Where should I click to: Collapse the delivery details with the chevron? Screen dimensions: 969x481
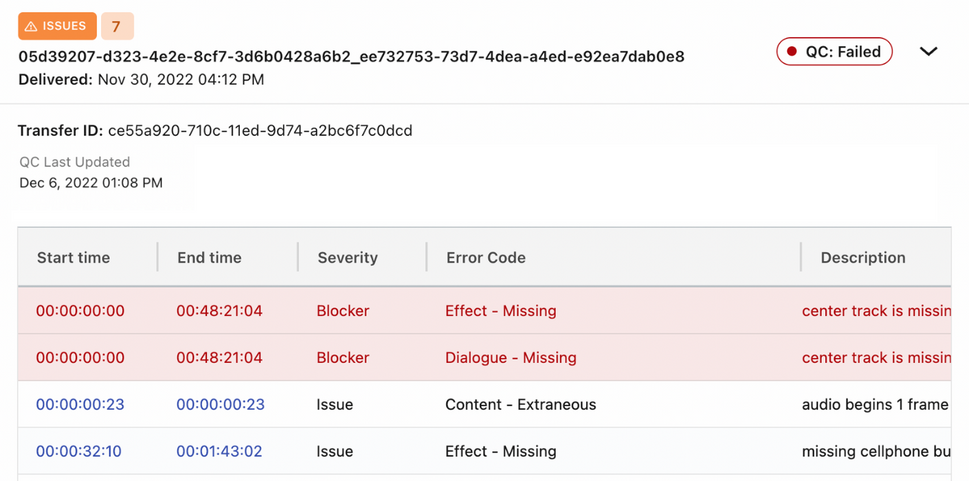point(928,51)
